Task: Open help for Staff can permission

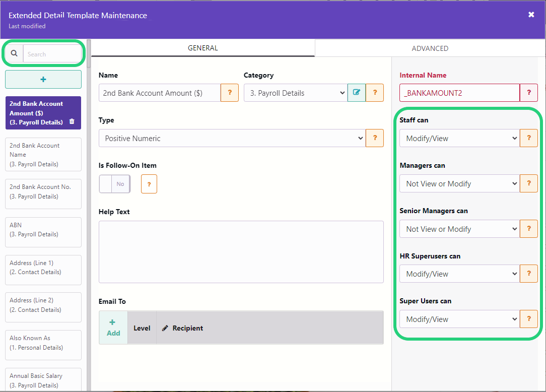Action: [528, 138]
